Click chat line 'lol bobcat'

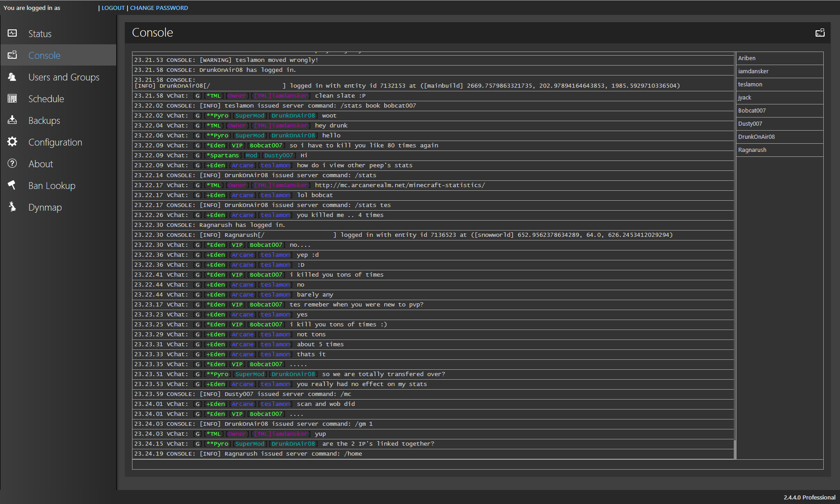click(x=433, y=195)
